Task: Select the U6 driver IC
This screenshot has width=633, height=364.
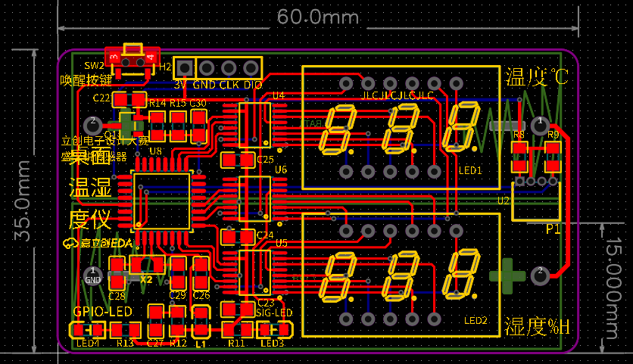Action: coord(254,198)
